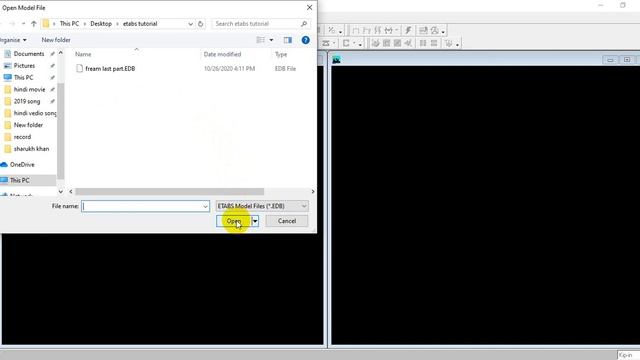The width and height of the screenshot is (640, 360).
Task: Click the deformed frame shape toolbar icon
Action: pos(367,30)
